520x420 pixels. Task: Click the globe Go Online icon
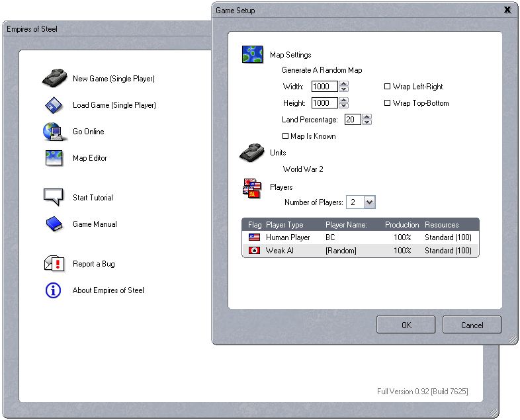tap(52, 132)
